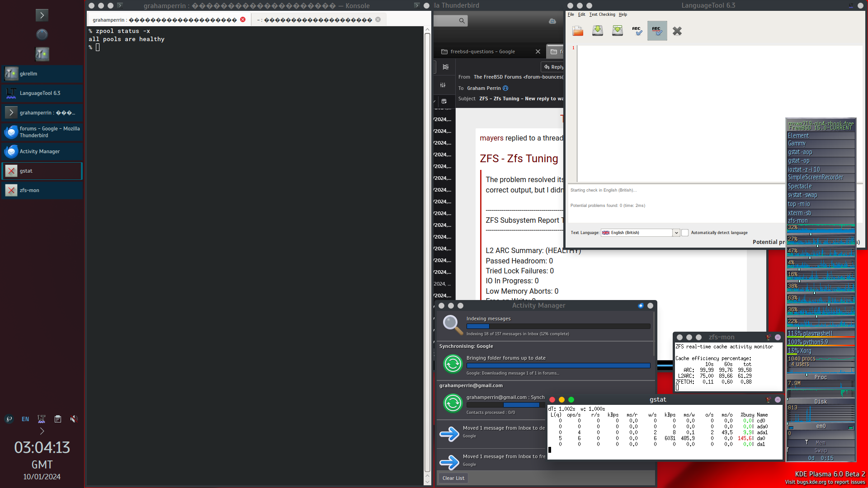The image size is (868, 488).
Task: Click the Bringing folder forums progress bar
Action: [x=558, y=366]
